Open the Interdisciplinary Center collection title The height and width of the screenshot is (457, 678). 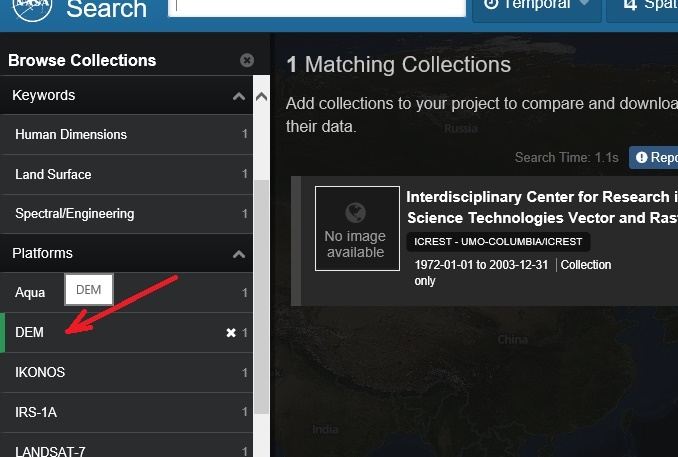pyautogui.click(x=541, y=207)
